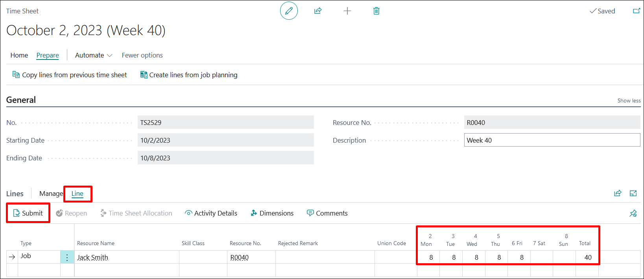
Task: Open time sheet in a new window
Action: pyautogui.click(x=636, y=11)
